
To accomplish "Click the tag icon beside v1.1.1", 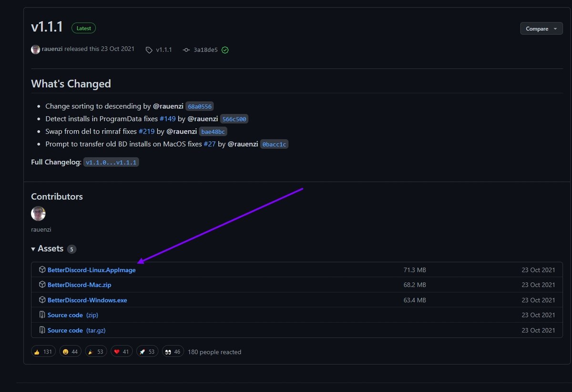I will pos(149,50).
